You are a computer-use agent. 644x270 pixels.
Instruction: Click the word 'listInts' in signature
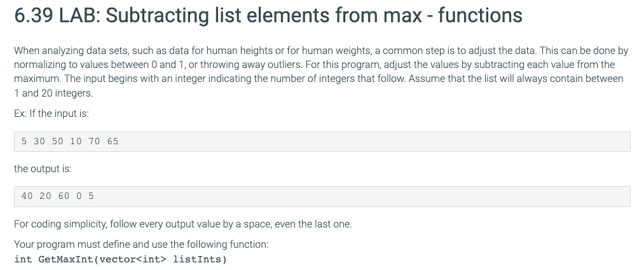coord(197,259)
